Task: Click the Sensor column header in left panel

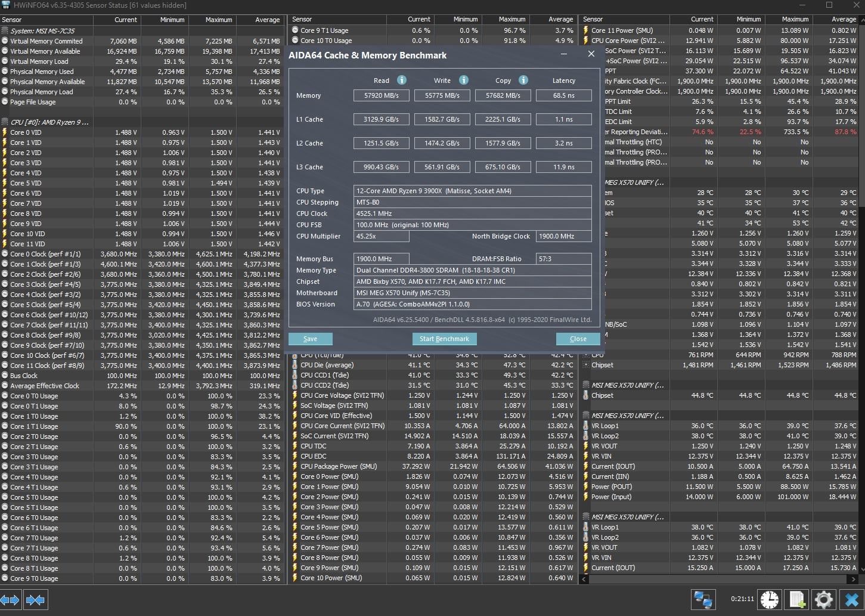Action: click(48, 20)
